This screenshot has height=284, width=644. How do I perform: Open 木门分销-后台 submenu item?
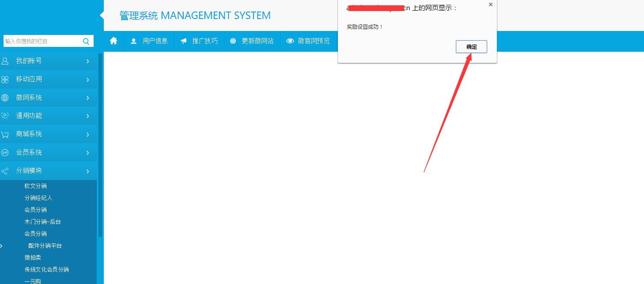click(x=43, y=222)
